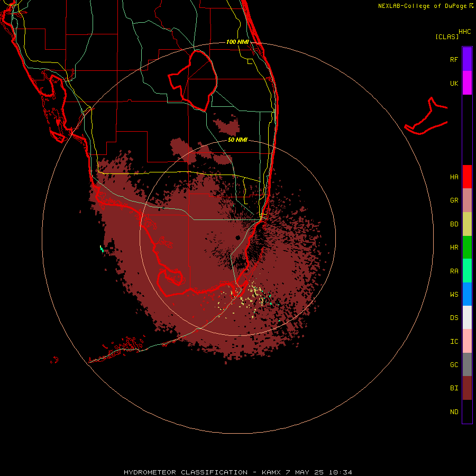
Task: Click the HR legend label
Action: [x=454, y=248]
